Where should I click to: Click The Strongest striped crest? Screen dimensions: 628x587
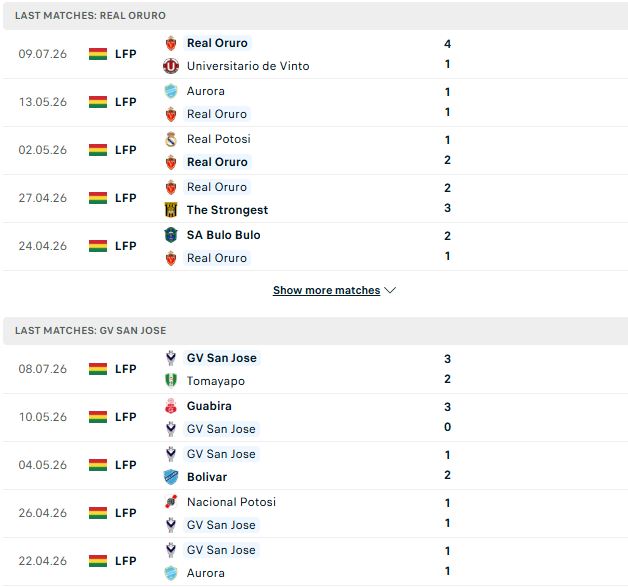point(171,210)
